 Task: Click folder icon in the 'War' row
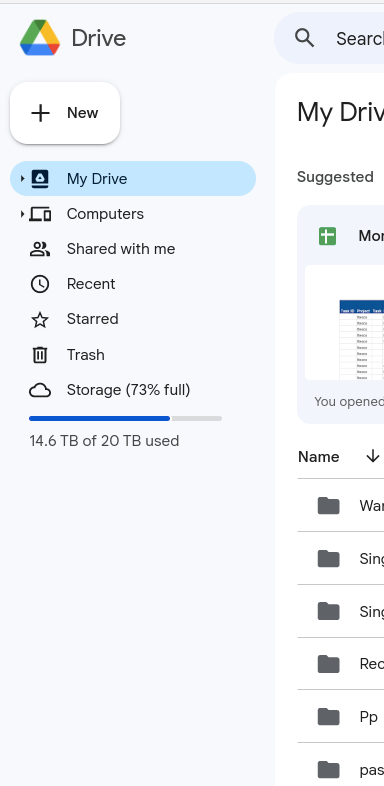pos(329,506)
